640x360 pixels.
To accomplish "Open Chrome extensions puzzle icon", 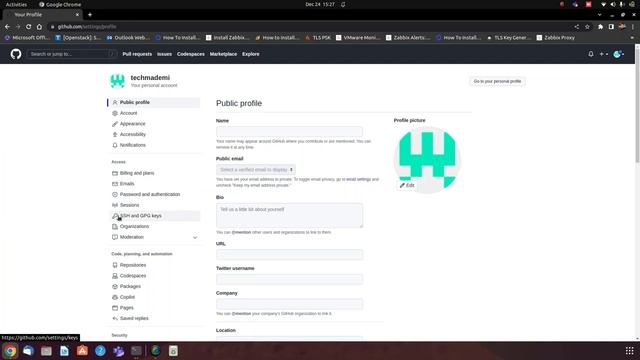I will coord(600,27).
